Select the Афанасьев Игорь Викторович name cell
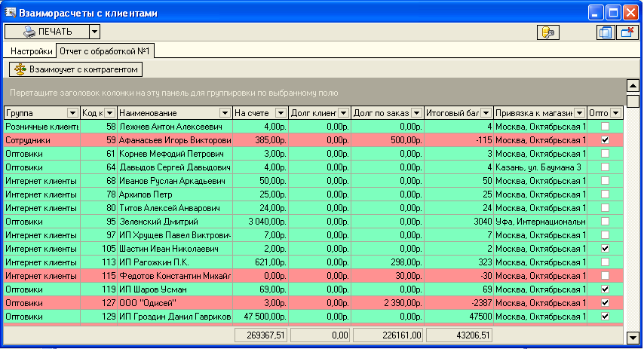 click(x=175, y=140)
